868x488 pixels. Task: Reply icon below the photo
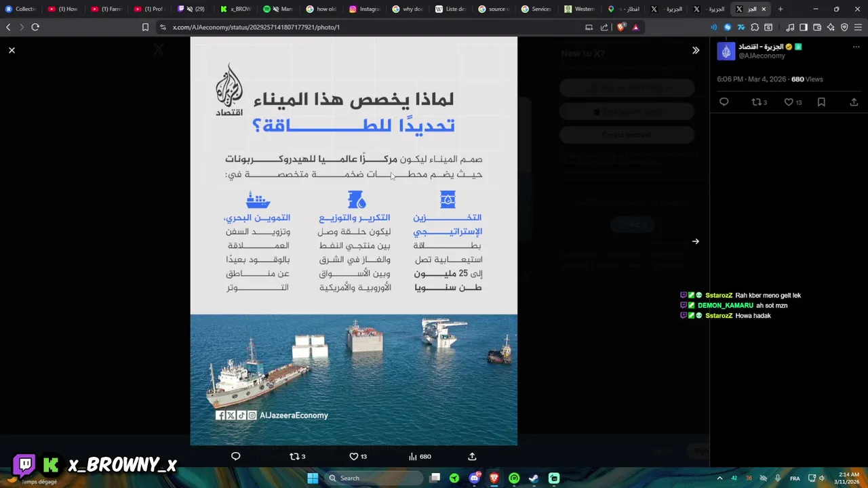[235, 456]
